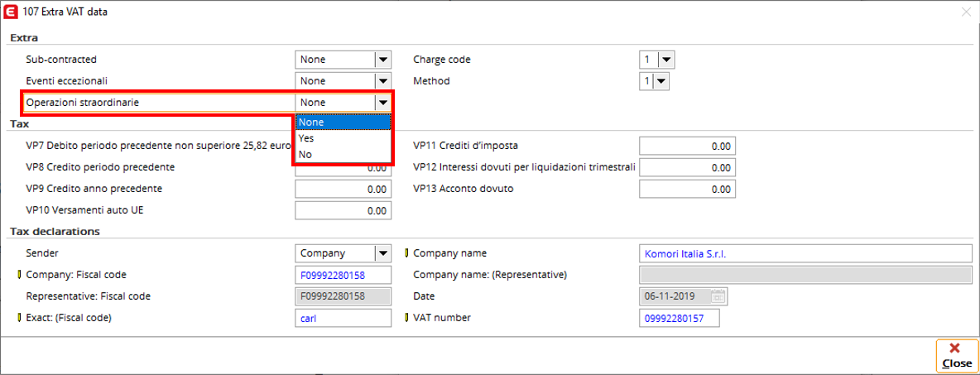Open the Method dropdown arrow
980x375 pixels.
click(661, 81)
